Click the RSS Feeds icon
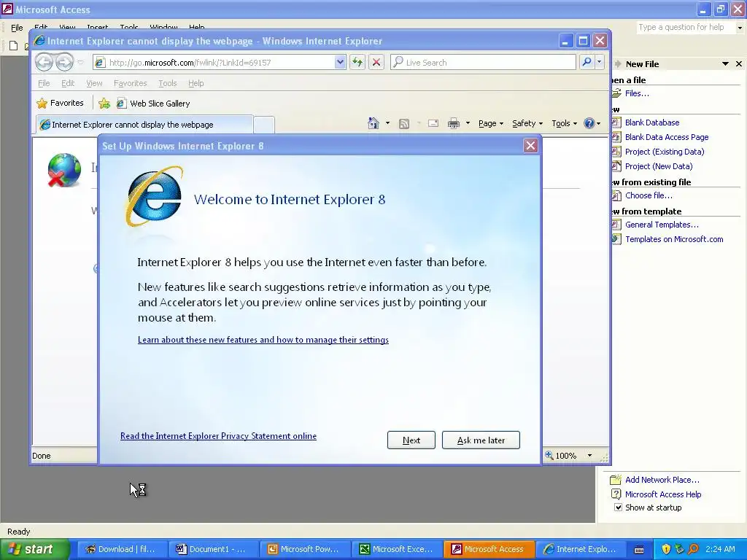Viewport: 747px width, 560px height. click(404, 124)
